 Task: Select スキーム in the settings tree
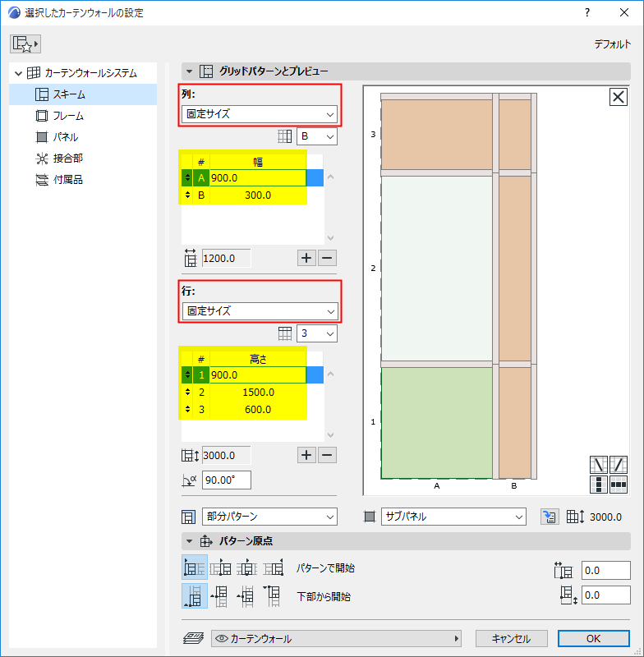pyautogui.click(x=83, y=94)
